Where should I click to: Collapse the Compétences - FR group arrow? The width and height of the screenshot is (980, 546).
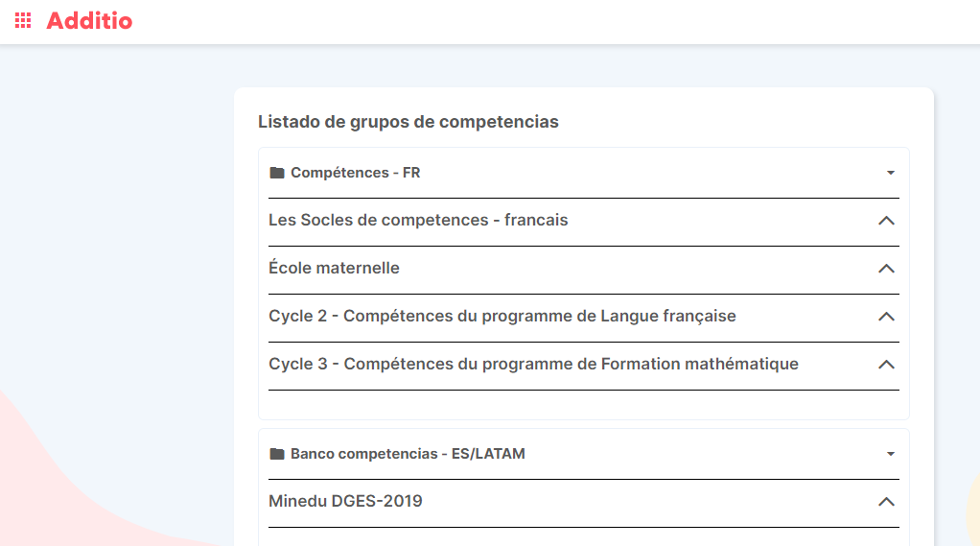pos(890,173)
